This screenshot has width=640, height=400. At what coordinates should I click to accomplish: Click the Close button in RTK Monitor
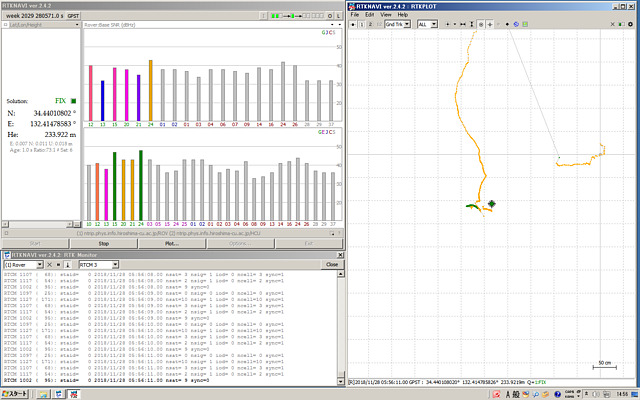pyautogui.click(x=332, y=264)
